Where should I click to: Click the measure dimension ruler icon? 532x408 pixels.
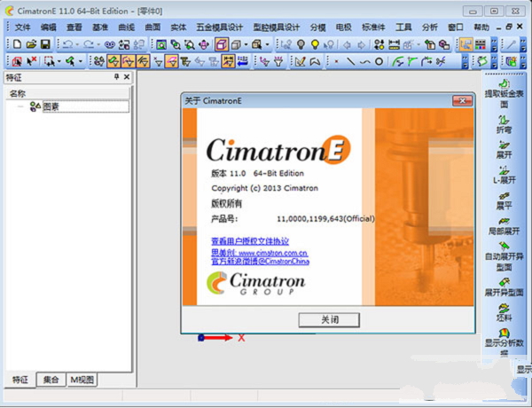click(394, 44)
